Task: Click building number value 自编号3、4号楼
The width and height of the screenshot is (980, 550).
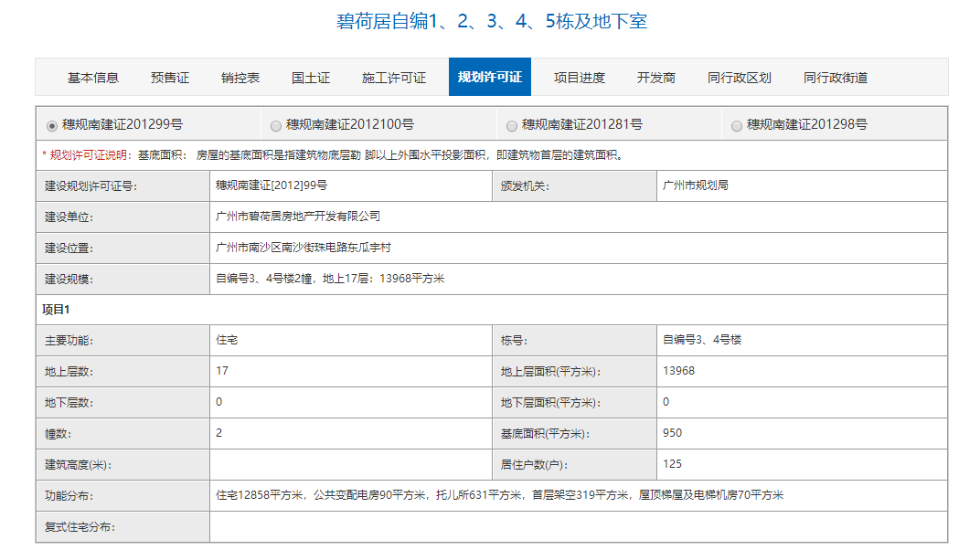Action: 702,340
